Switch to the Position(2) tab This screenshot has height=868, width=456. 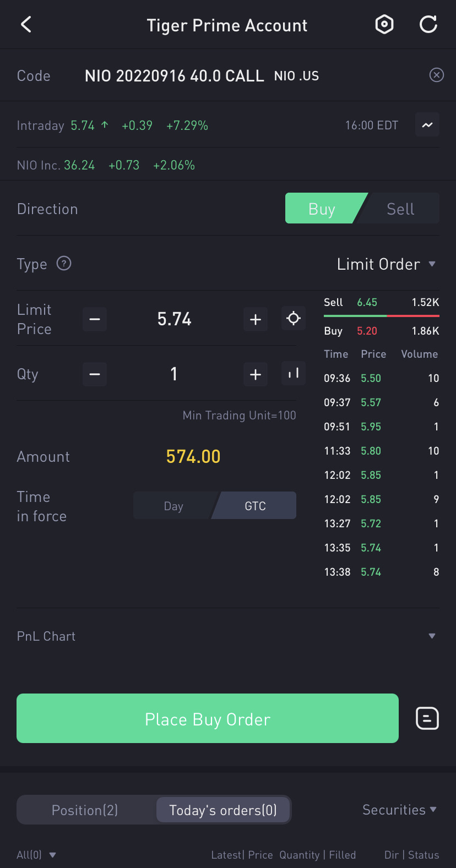point(85,810)
